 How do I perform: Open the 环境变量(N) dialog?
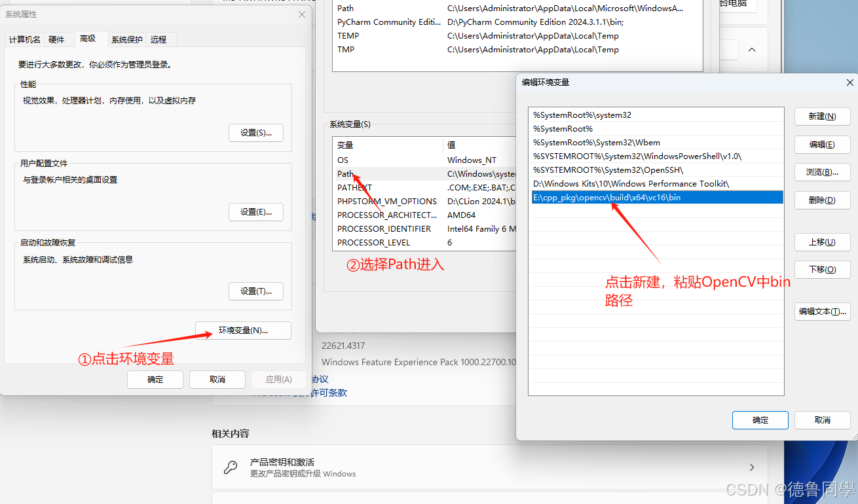[x=242, y=331]
